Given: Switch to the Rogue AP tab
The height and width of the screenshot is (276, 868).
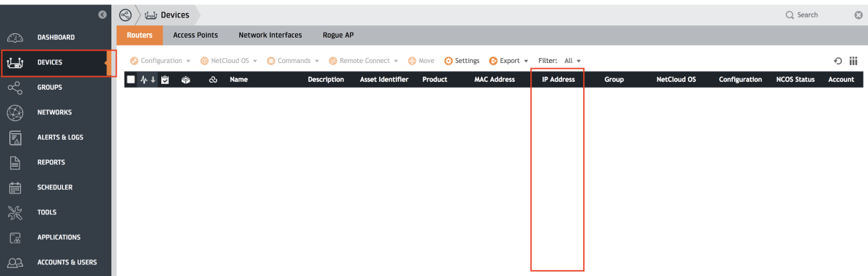Looking at the screenshot, I should tap(338, 35).
